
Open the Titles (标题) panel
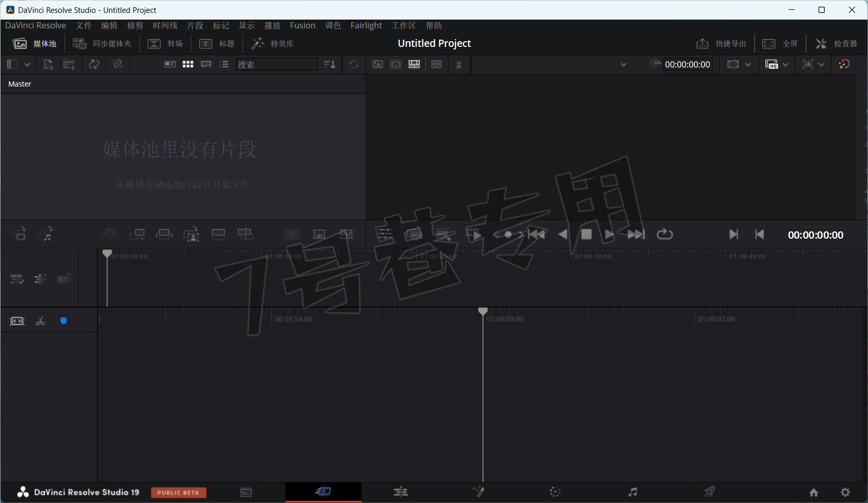tap(217, 44)
